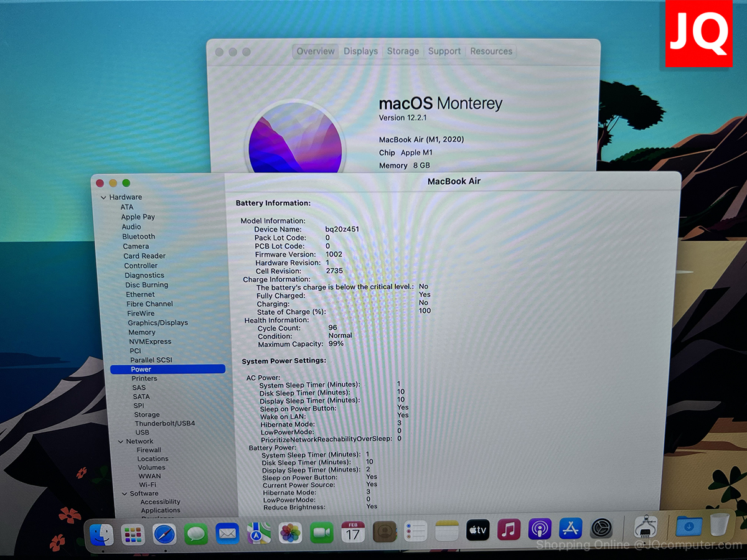Screen dimensions: 747x560
Task: Select SPI in the Hardware list
Action: pos(139,406)
